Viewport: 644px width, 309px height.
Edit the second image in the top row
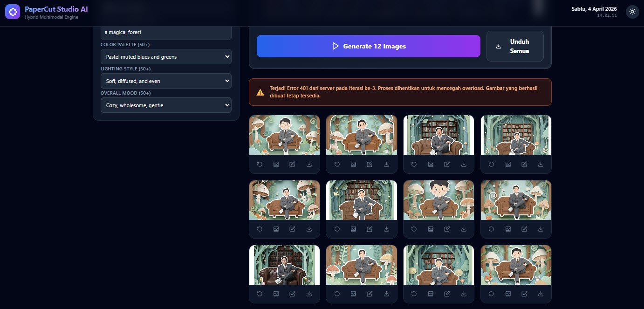370,164
